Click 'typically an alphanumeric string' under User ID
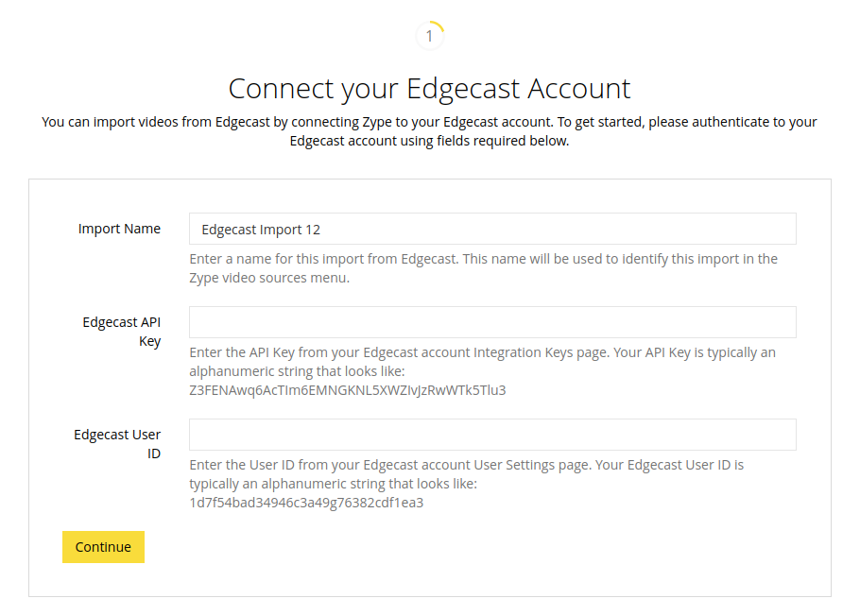The image size is (860, 616). pyautogui.click(x=333, y=484)
